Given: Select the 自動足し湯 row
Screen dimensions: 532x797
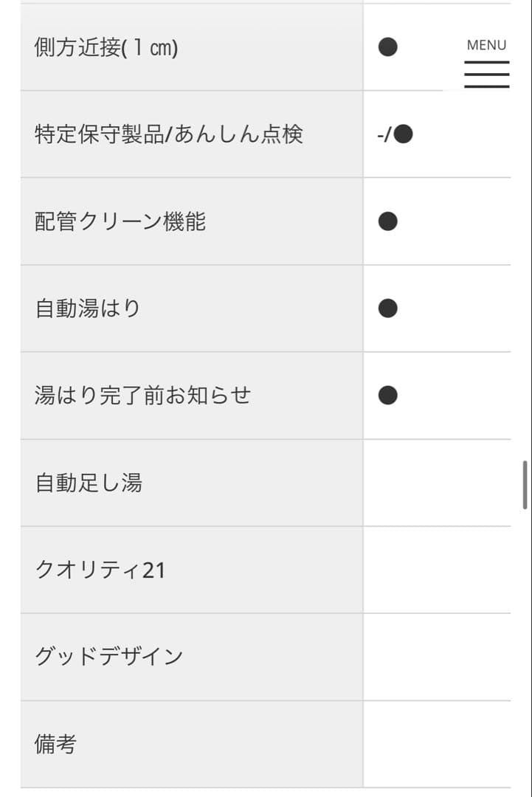Looking at the screenshot, I should coord(89,482).
